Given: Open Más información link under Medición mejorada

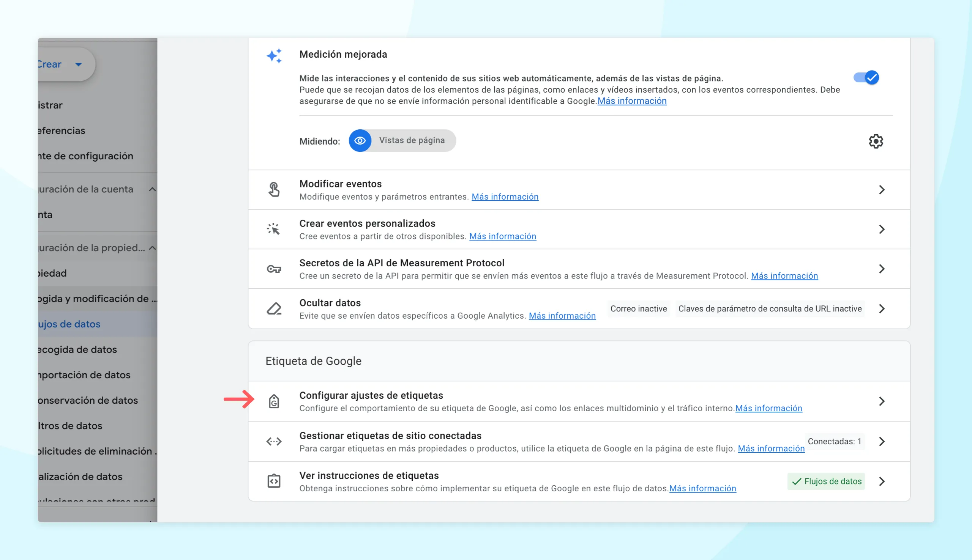Looking at the screenshot, I should [632, 101].
